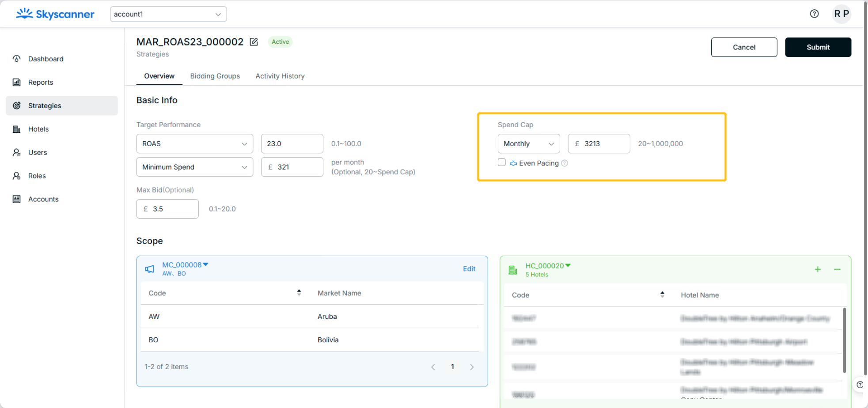The image size is (868, 408).
Task: Open the Minimum Spend dropdown
Action: click(x=195, y=167)
